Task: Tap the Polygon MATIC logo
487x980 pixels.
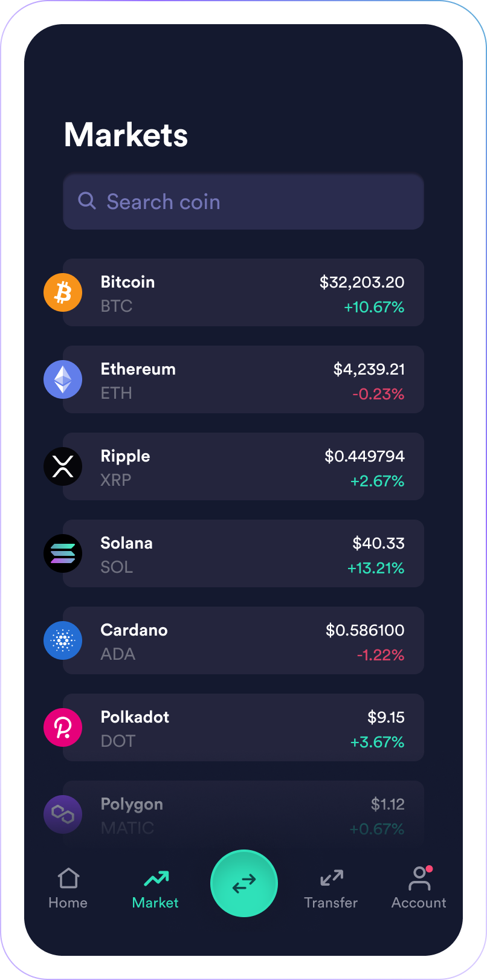Action: (x=63, y=814)
